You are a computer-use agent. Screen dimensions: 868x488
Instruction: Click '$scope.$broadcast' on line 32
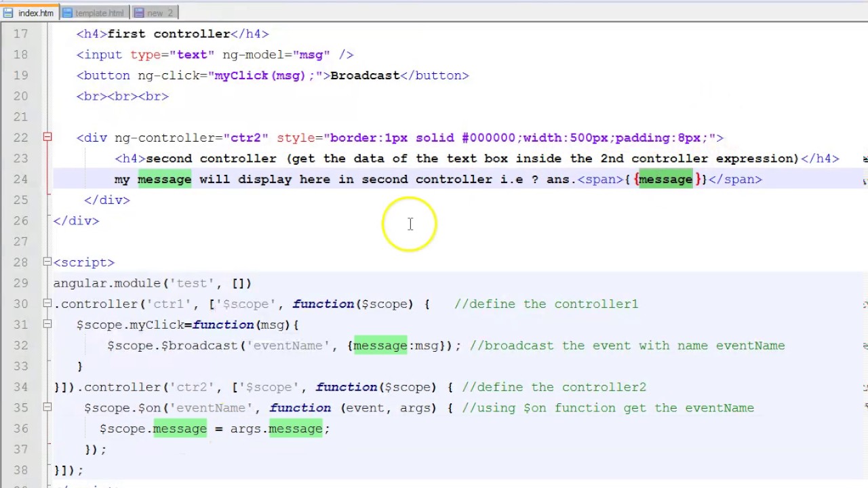click(x=172, y=346)
